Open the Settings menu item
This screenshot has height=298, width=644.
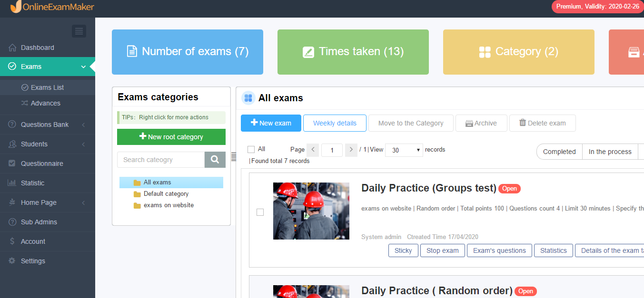click(x=48, y=261)
